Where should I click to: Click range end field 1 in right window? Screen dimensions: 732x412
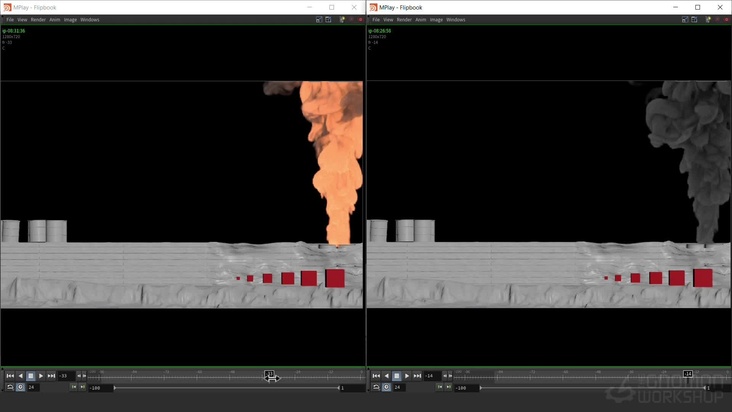click(718, 388)
